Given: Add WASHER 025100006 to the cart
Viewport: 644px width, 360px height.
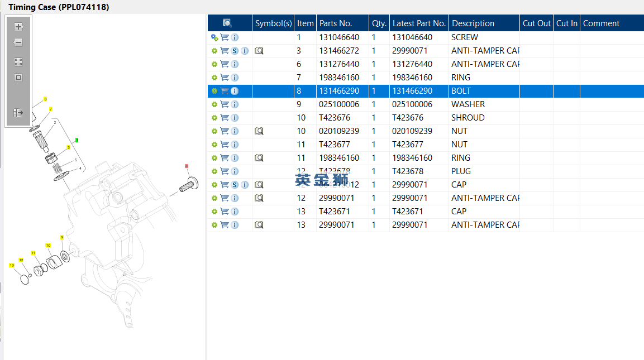Looking at the screenshot, I should [x=225, y=104].
